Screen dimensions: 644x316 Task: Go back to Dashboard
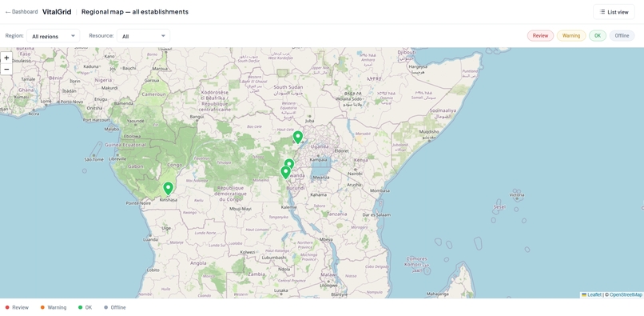pos(22,12)
